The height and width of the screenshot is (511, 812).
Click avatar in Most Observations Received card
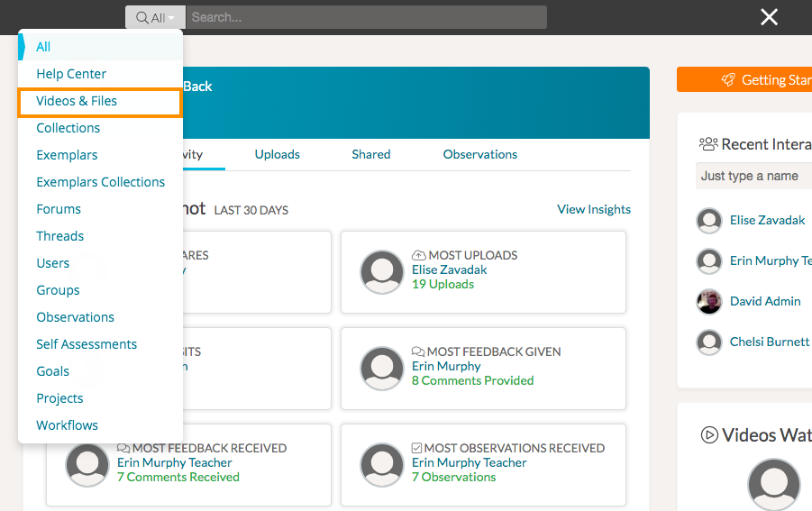point(382,464)
